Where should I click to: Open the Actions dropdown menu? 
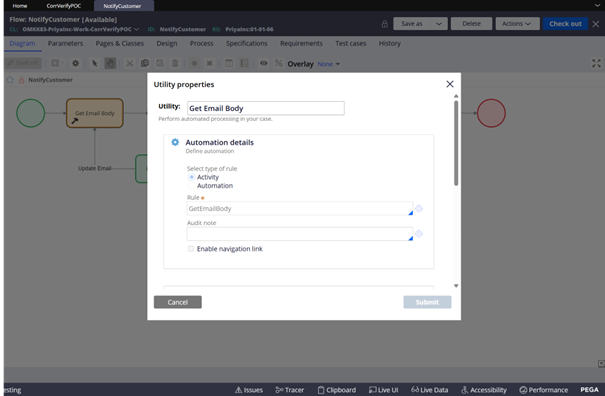[x=516, y=24]
